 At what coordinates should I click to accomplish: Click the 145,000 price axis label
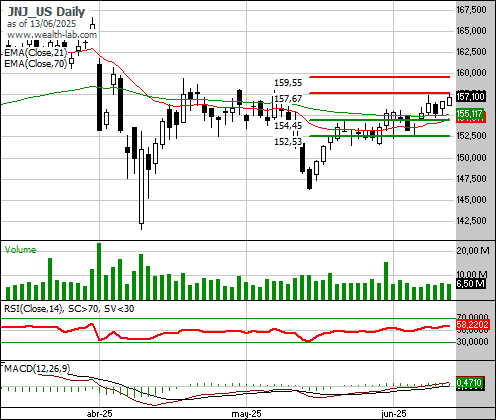[471, 200]
